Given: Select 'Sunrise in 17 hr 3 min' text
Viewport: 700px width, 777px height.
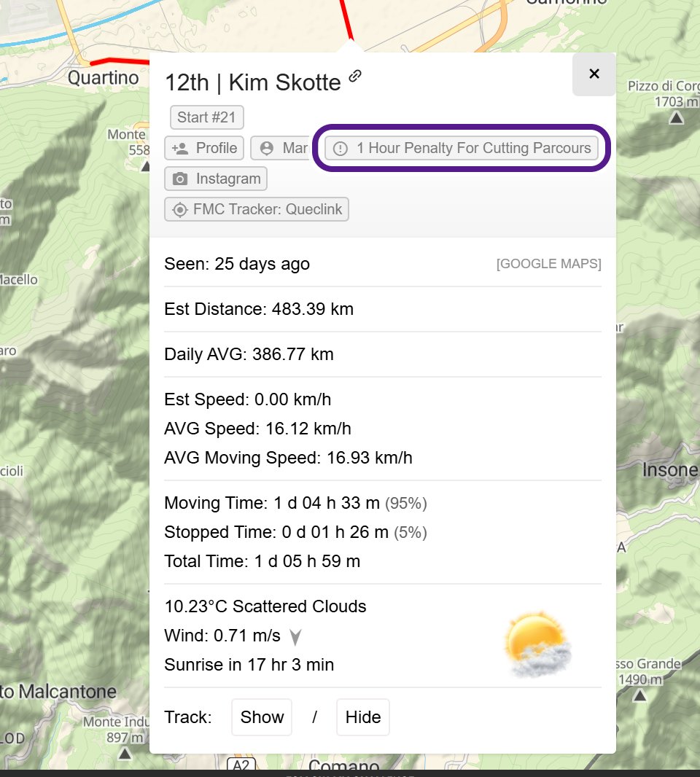Looking at the screenshot, I should pyautogui.click(x=249, y=665).
